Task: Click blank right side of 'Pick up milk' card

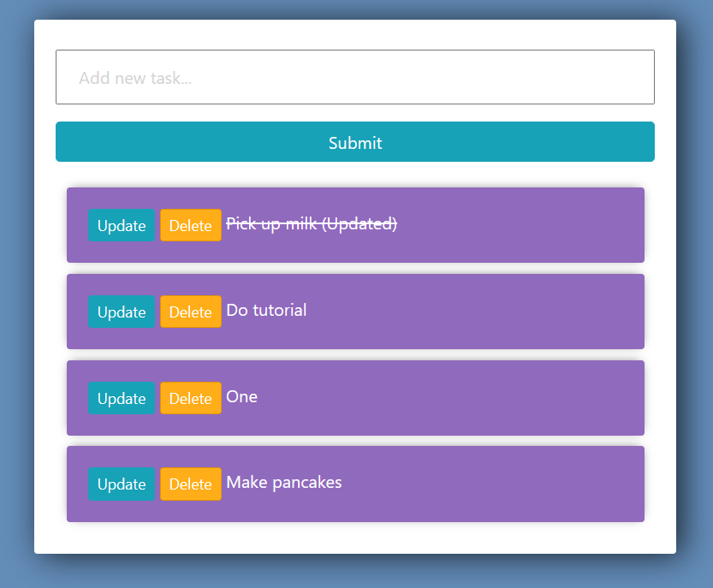Action: tap(531, 225)
